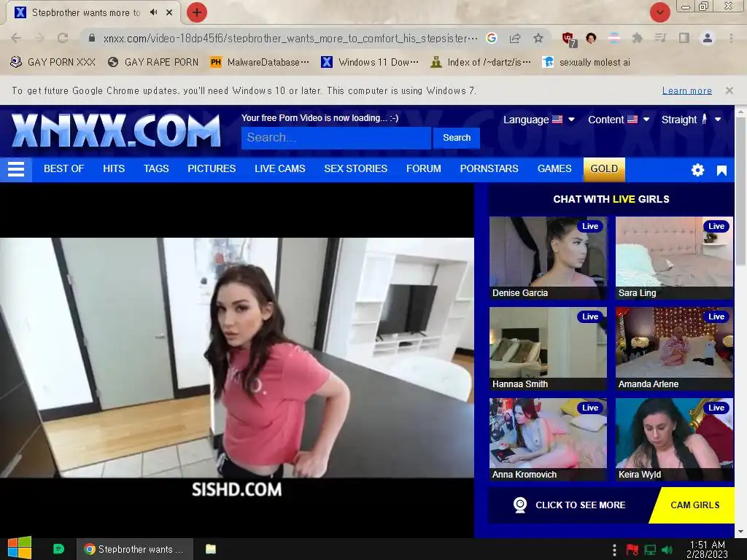747x560 pixels.
Task: Open the FORUM menu item
Action: [424, 168]
